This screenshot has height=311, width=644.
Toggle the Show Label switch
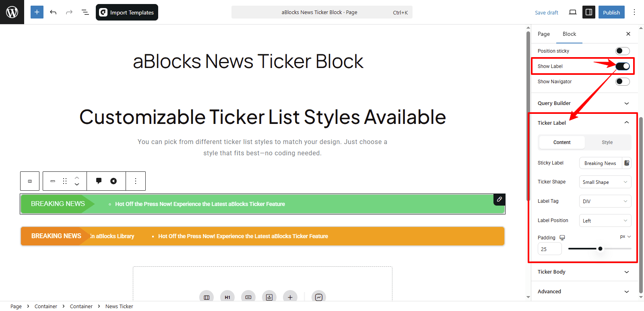coord(622,66)
